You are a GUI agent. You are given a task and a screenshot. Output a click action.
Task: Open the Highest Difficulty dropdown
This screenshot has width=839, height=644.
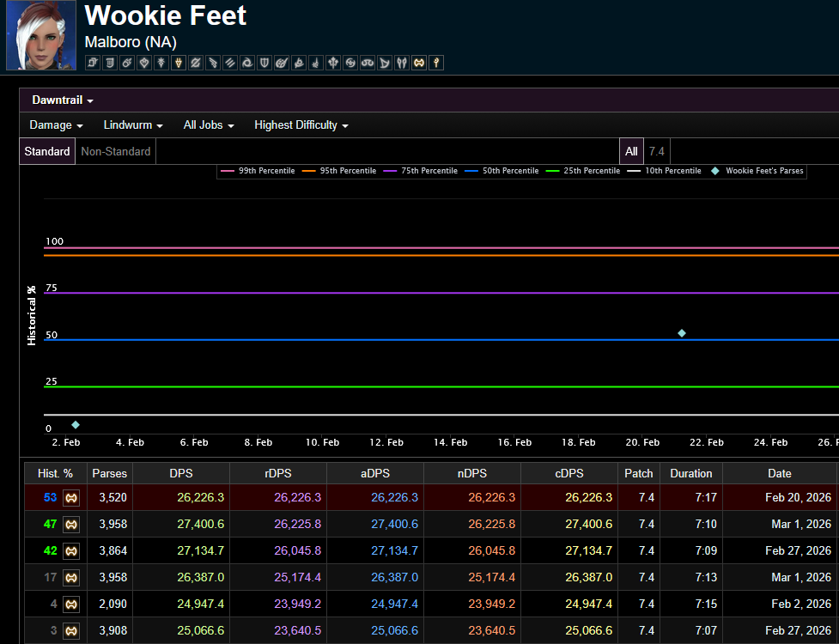coord(301,125)
